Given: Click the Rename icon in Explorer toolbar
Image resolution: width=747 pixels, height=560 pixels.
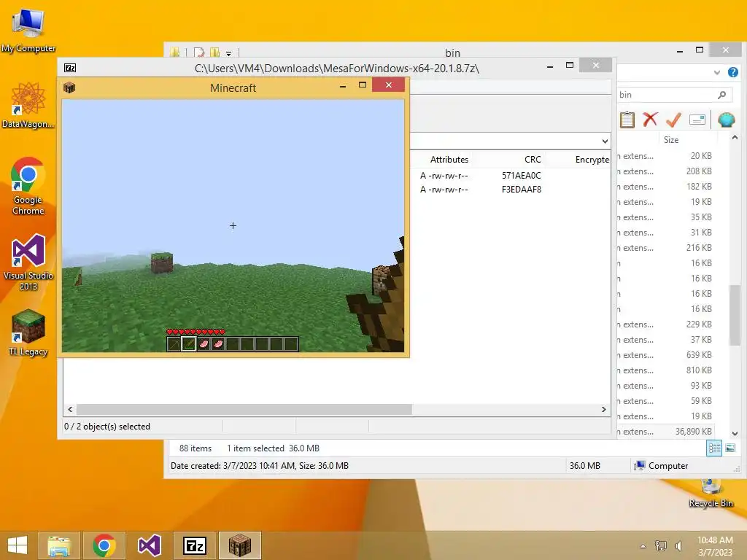Looking at the screenshot, I should (697, 120).
